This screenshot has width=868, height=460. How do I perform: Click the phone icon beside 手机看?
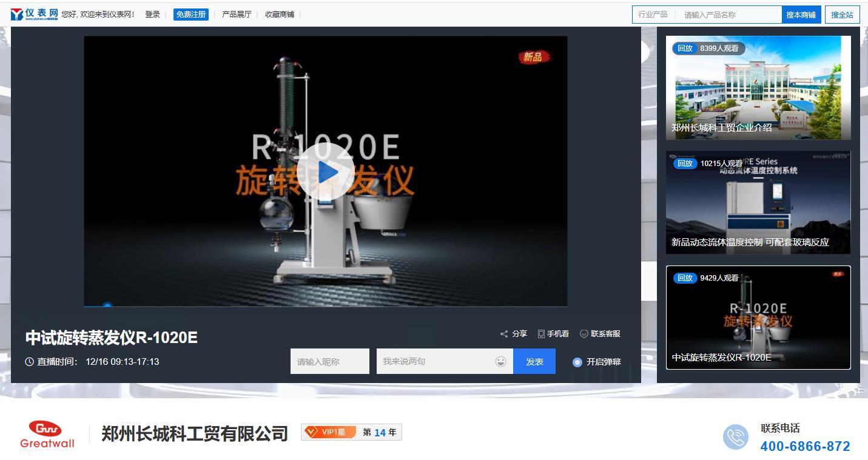541,334
